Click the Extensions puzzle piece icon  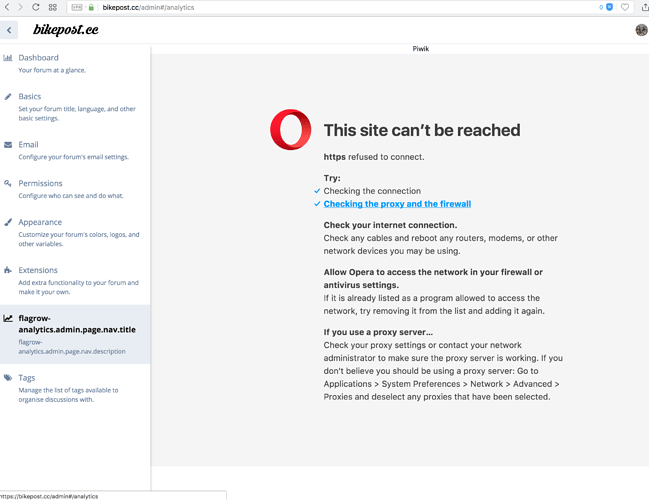[x=8, y=270]
